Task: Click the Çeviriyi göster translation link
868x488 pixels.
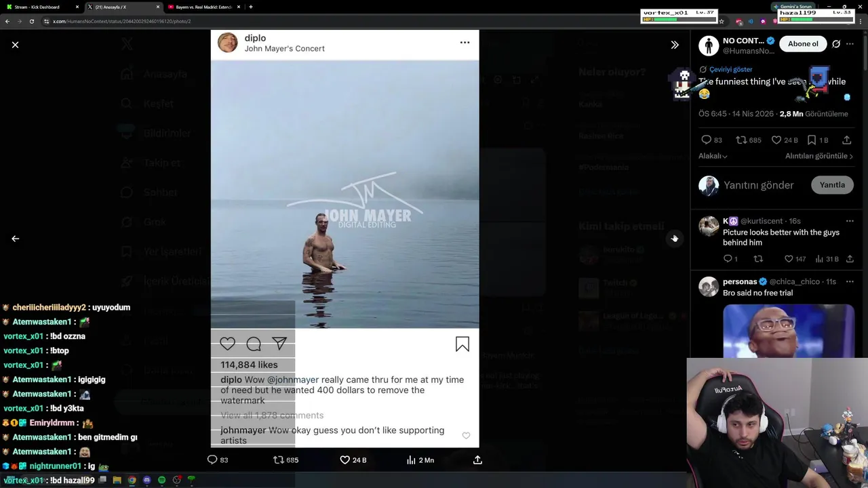Action: (730, 69)
